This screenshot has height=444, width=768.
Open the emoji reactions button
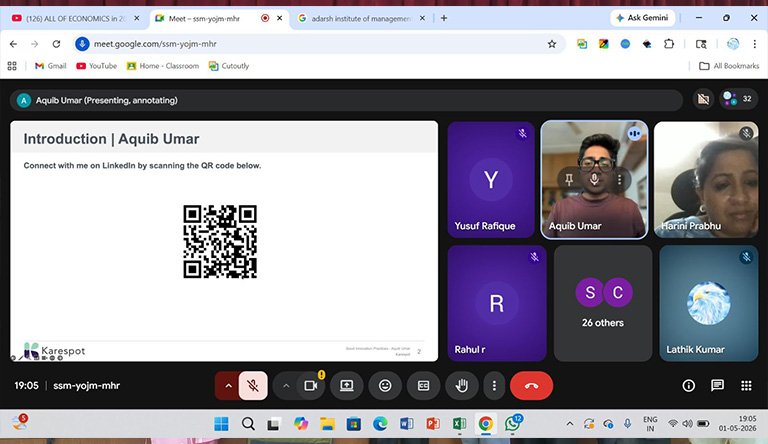pyautogui.click(x=385, y=386)
